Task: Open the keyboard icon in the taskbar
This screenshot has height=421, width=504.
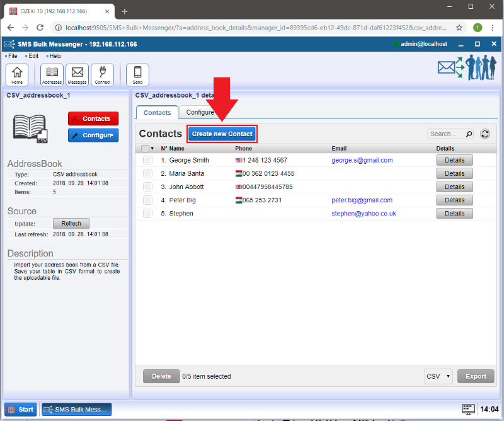Action: [x=467, y=409]
